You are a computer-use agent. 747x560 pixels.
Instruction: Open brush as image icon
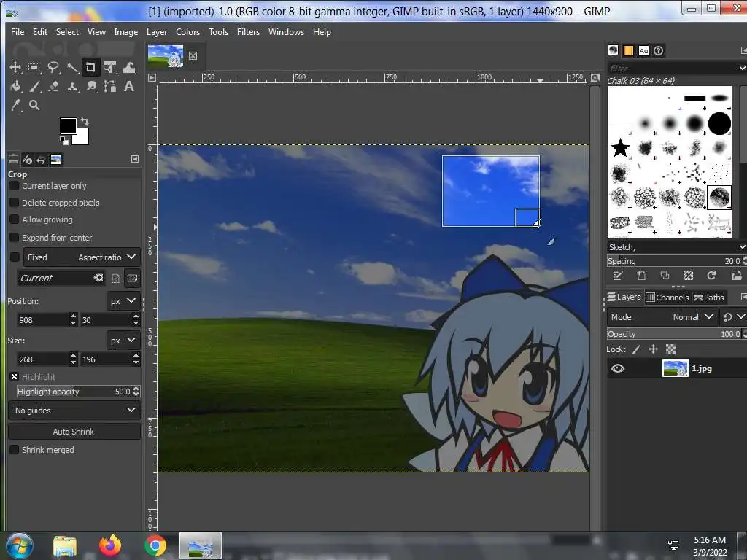click(737, 275)
